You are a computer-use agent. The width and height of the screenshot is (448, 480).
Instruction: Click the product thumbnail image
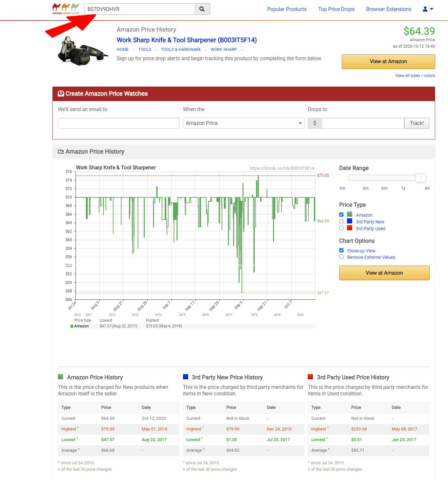click(83, 51)
